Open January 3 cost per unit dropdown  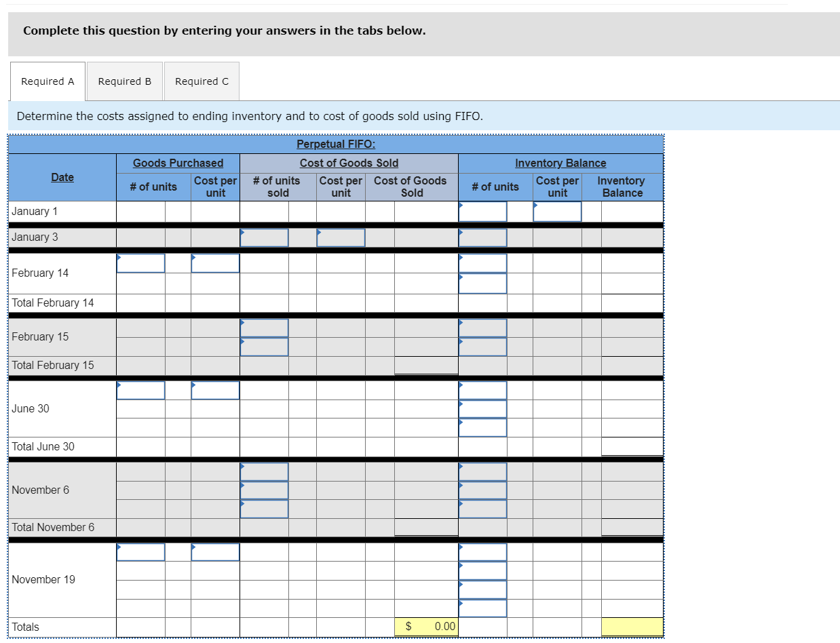coord(341,237)
